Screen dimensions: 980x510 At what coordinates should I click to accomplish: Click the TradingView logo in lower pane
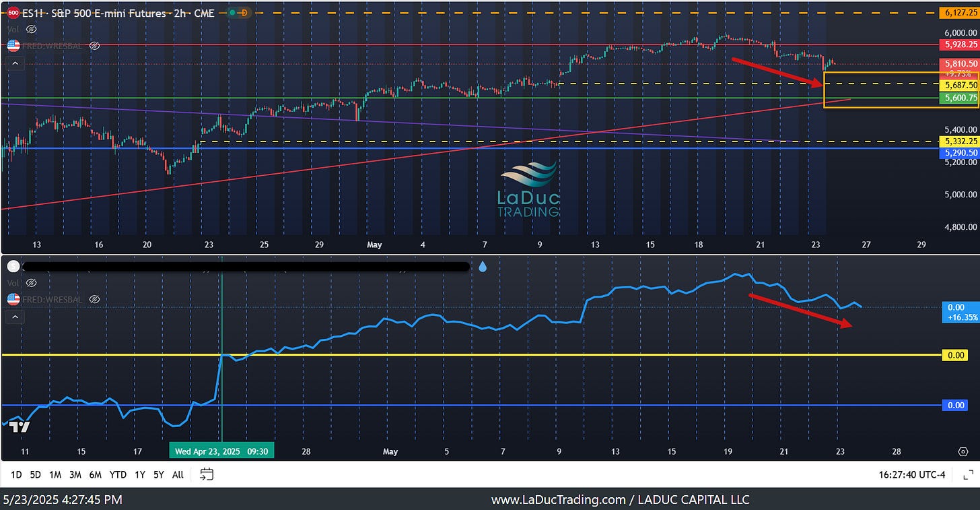click(x=20, y=426)
